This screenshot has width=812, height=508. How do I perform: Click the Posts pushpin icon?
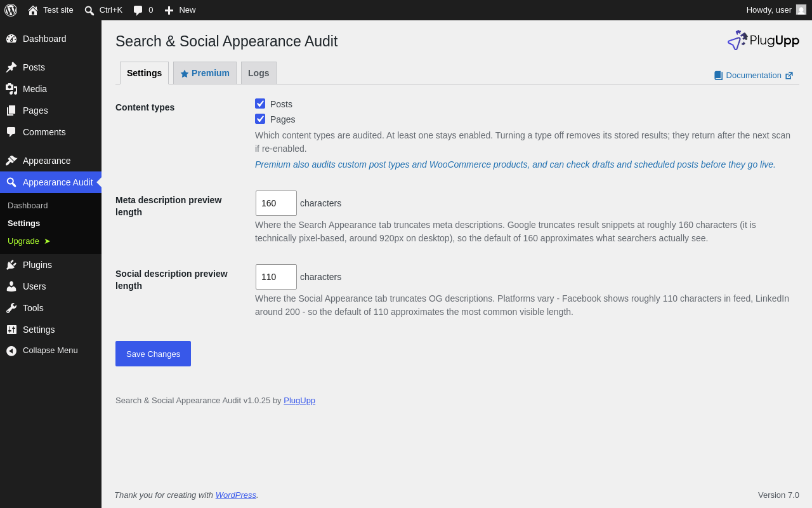click(11, 67)
